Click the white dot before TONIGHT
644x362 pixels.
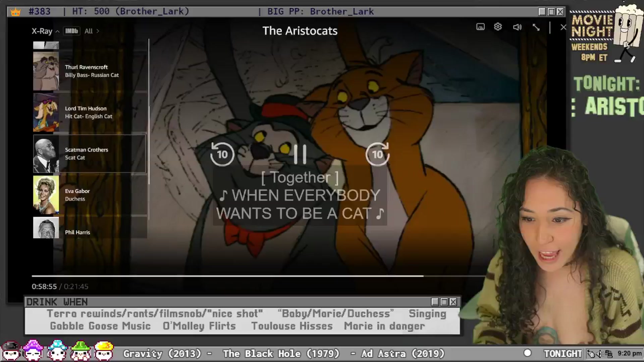[x=527, y=353]
